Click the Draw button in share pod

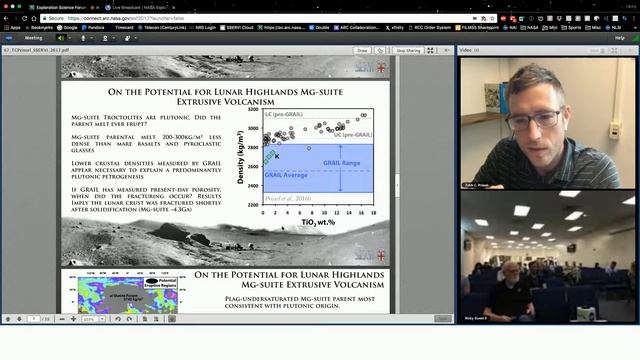362,51
